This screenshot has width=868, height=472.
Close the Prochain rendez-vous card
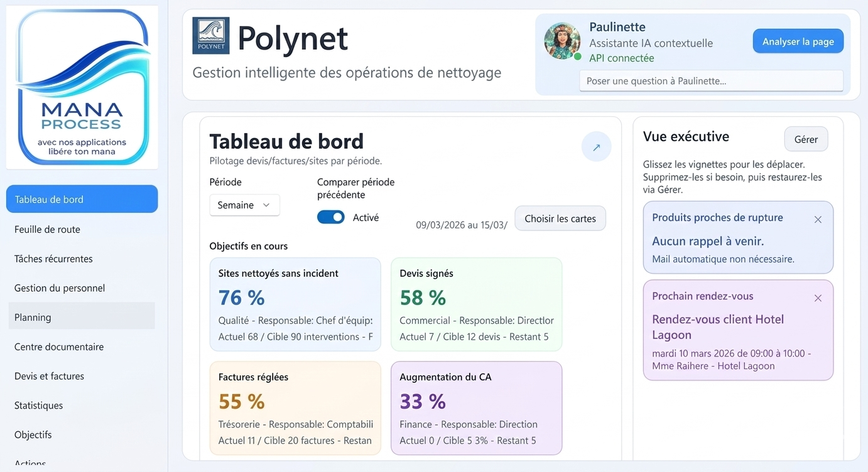coord(818,298)
